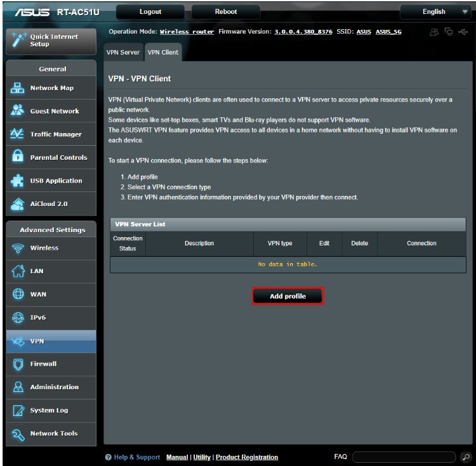
Task: Open Parental Controls menu item
Action: click(51, 157)
